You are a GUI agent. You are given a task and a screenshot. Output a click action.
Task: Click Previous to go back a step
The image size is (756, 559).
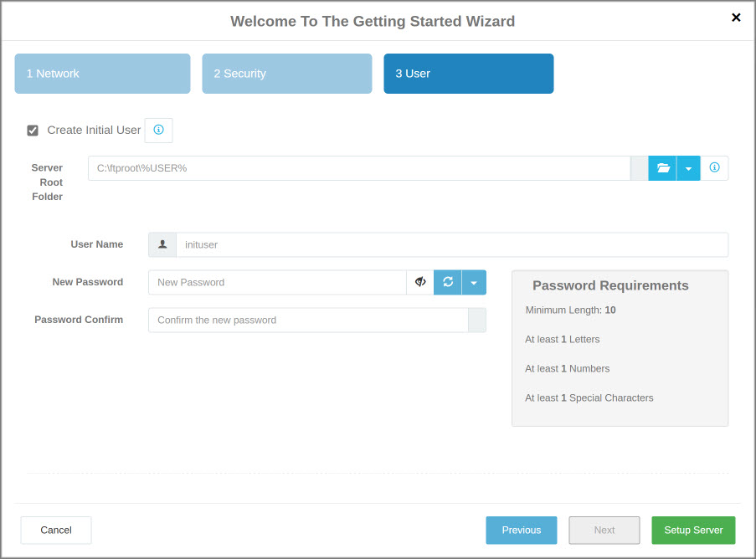coord(521,530)
